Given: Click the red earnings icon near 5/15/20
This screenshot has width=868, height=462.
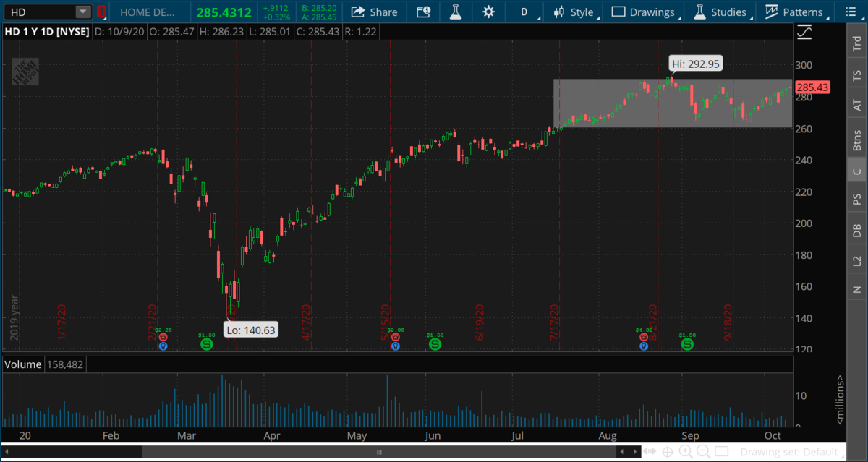Looking at the screenshot, I should click(395, 337).
